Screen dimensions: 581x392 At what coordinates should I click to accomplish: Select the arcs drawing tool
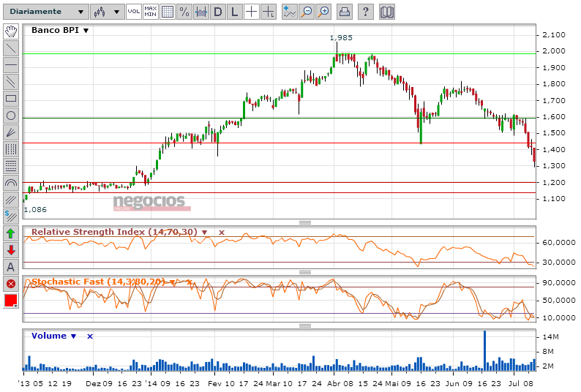(11, 183)
